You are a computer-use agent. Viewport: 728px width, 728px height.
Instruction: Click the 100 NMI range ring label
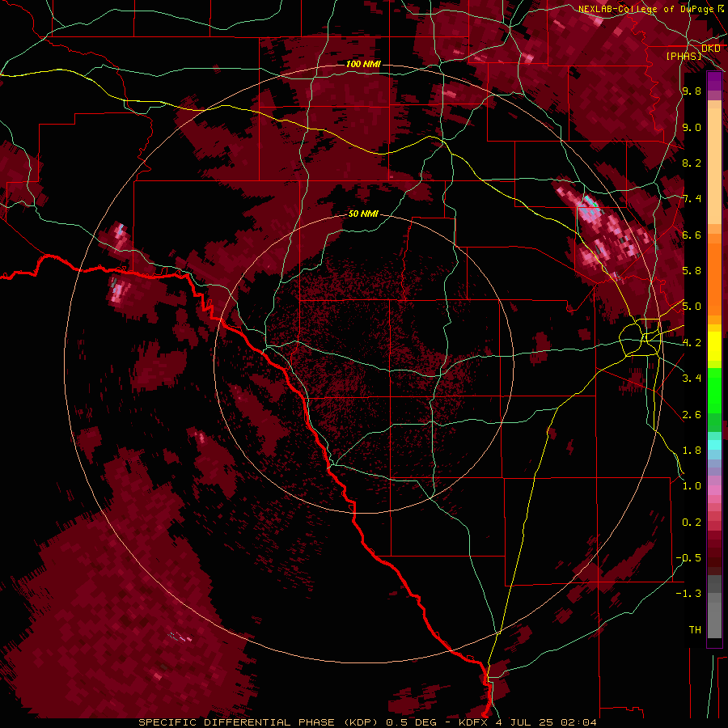pos(363,64)
